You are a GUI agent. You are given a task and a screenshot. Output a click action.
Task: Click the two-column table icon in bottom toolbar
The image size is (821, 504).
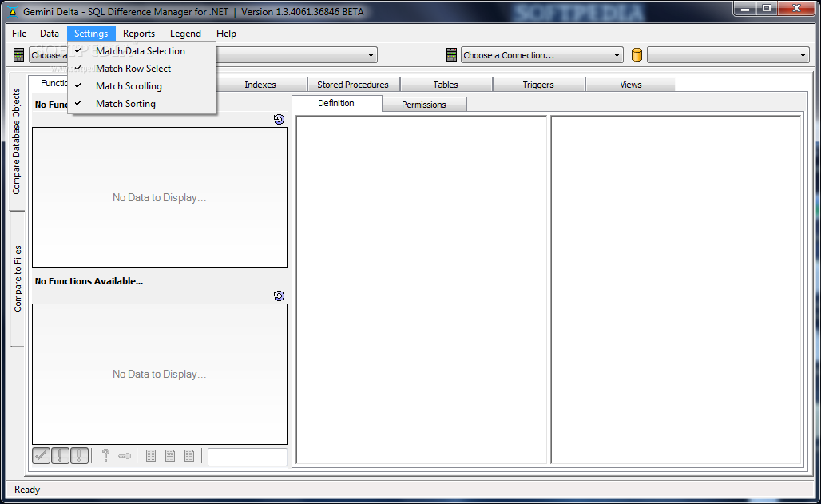click(x=151, y=456)
